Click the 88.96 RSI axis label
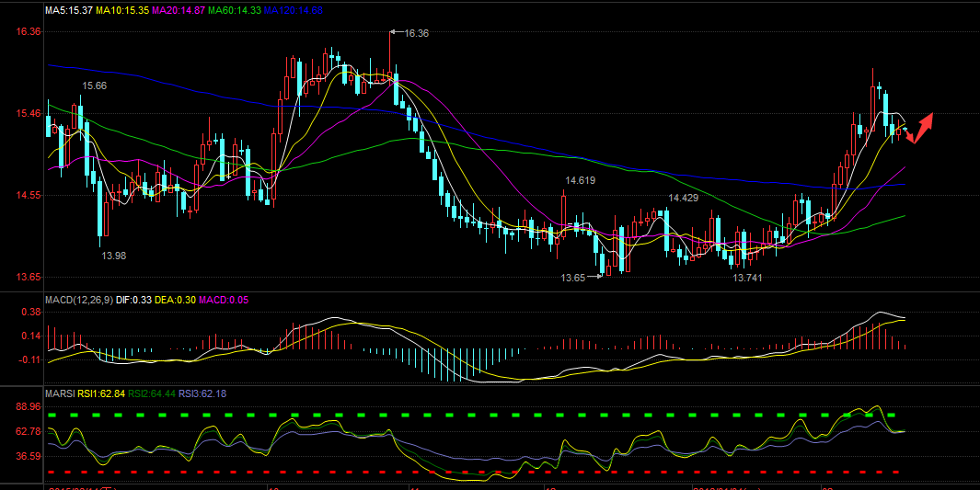The image size is (980, 490). pos(28,406)
